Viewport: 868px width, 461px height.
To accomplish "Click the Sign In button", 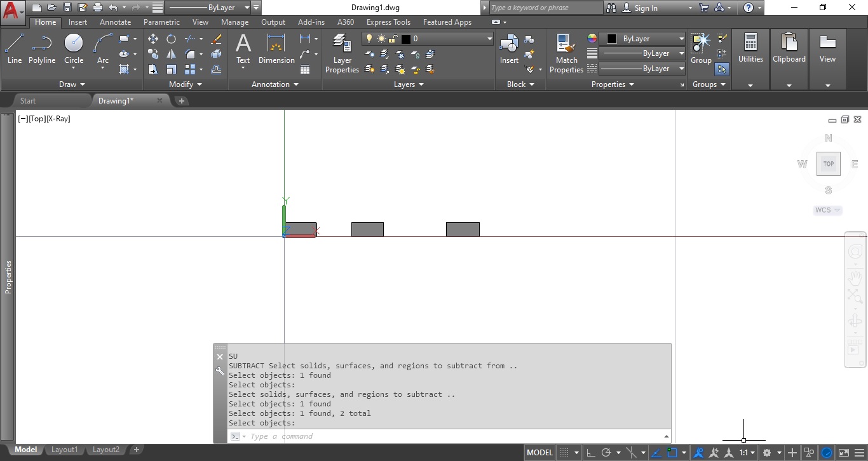I will click(x=640, y=8).
